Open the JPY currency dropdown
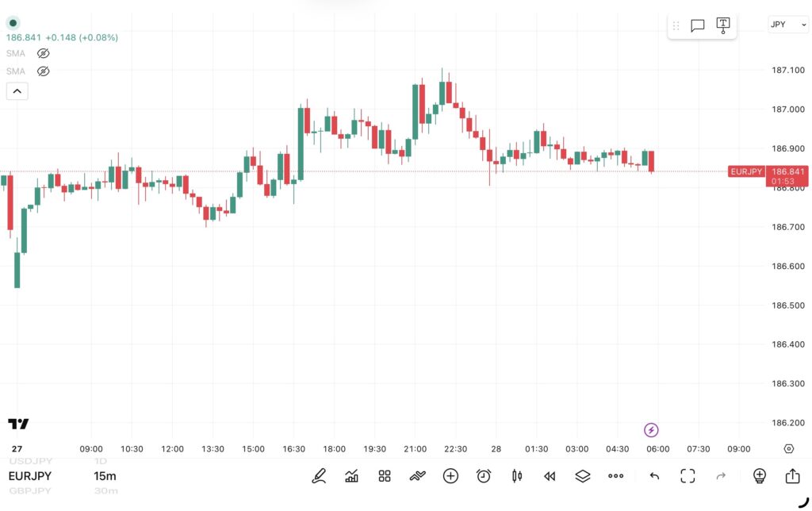This screenshot has width=812, height=511. click(x=787, y=25)
